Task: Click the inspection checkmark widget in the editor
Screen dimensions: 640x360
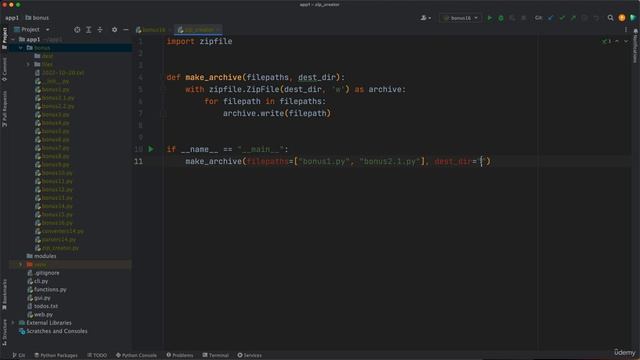Action: pos(607,41)
